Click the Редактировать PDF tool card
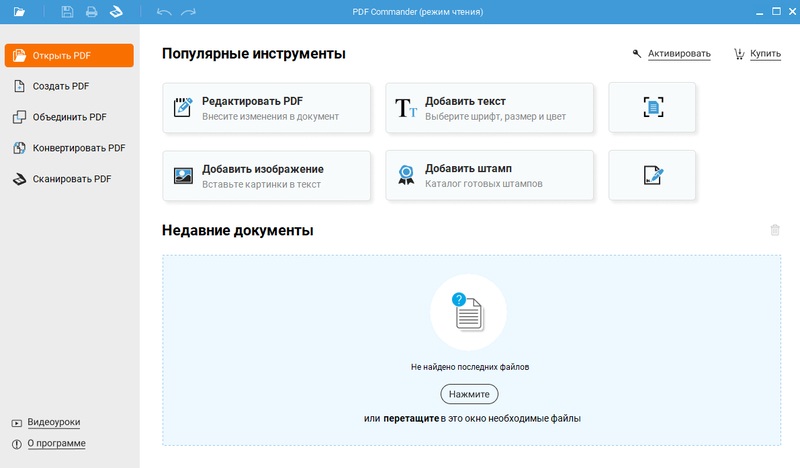This screenshot has height=468, width=800. click(x=266, y=108)
